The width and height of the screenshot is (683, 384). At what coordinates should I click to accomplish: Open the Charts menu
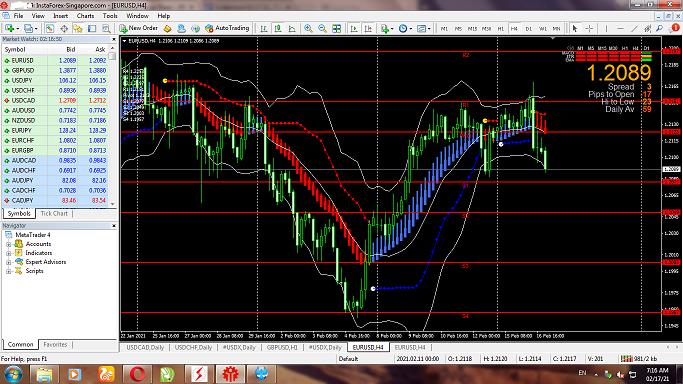click(x=85, y=16)
